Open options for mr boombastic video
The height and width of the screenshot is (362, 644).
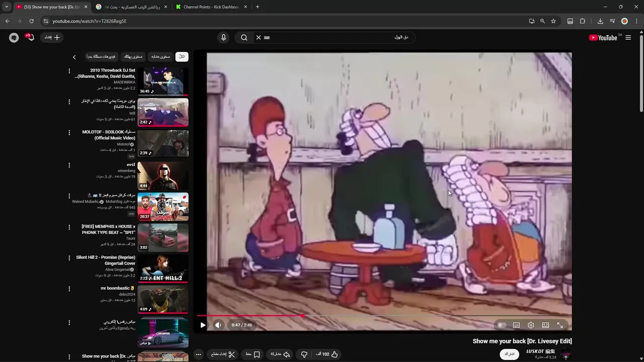69,289
